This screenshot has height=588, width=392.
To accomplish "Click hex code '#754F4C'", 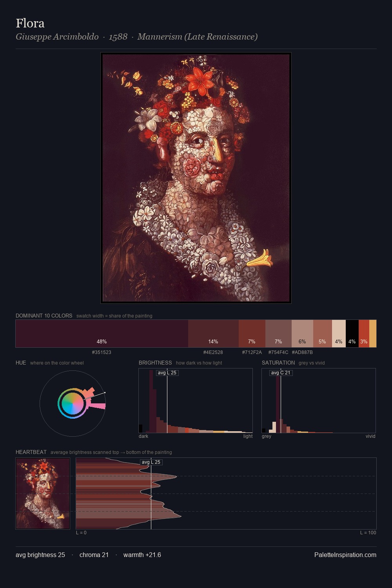I will (x=278, y=352).
